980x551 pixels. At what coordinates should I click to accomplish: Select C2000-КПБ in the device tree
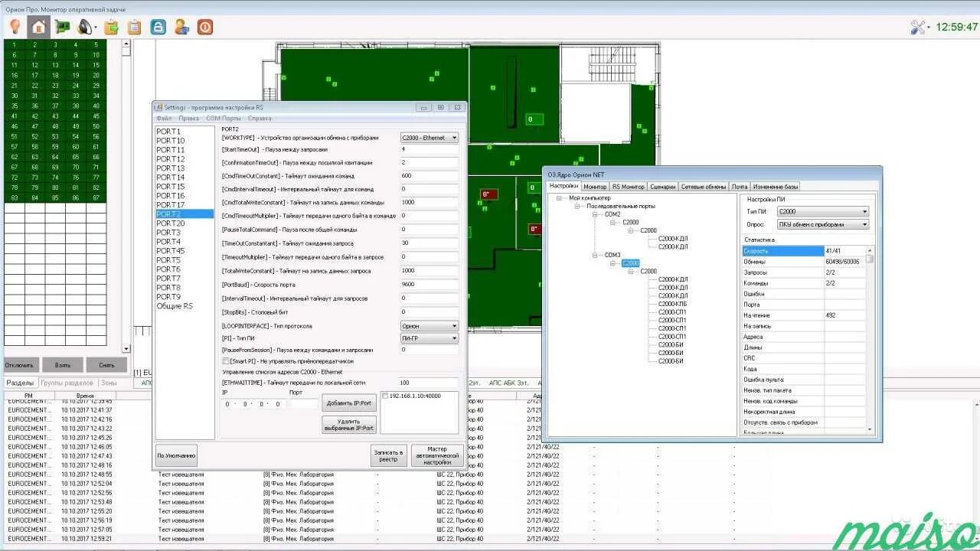(x=673, y=304)
